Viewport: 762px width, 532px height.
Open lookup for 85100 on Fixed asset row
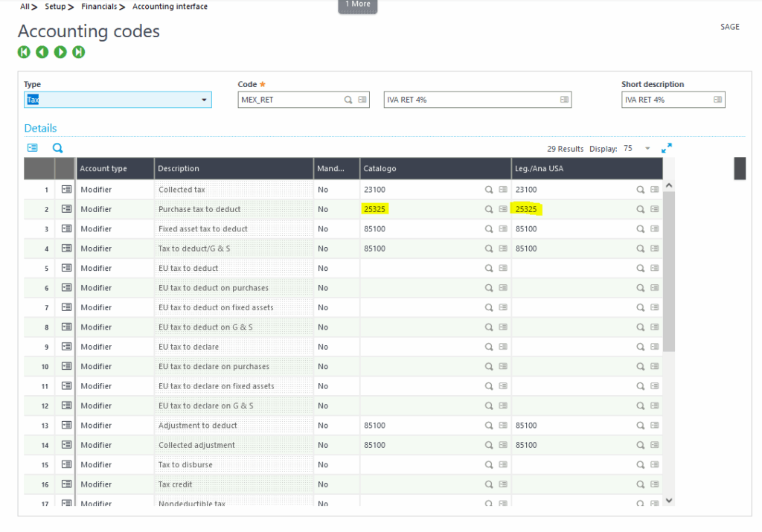click(490, 228)
